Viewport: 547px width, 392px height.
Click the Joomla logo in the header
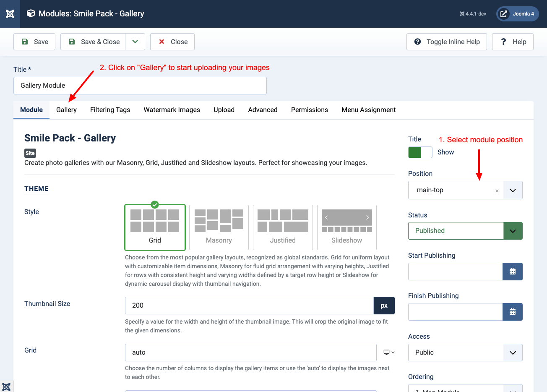(x=10, y=14)
